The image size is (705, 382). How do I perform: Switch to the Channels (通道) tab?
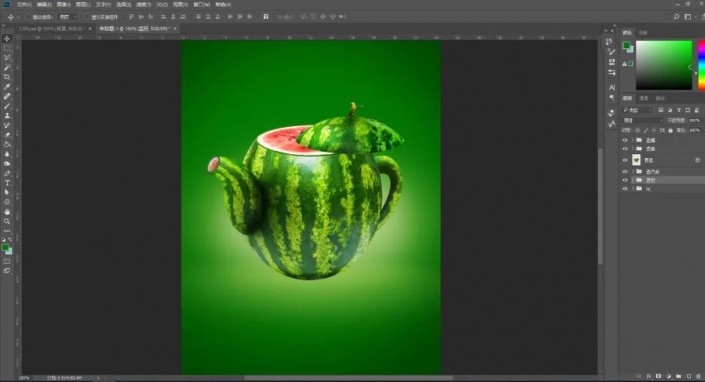[x=644, y=98]
